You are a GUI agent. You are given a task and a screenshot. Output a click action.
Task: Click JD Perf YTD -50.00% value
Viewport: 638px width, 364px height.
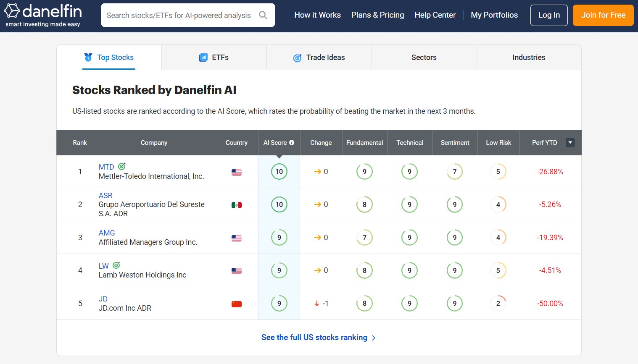coord(550,304)
